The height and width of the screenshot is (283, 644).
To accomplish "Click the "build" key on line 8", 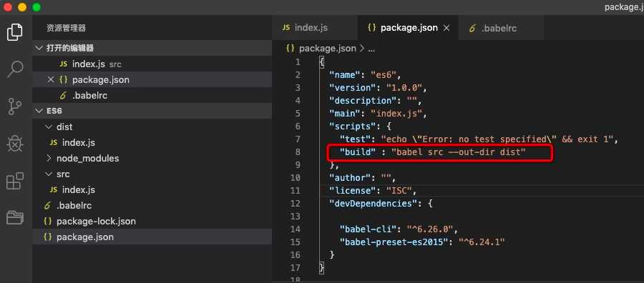I will click(357, 152).
